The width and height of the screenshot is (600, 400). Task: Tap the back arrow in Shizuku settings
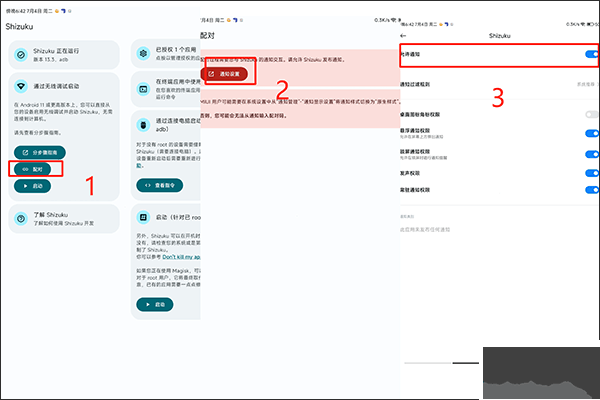[404, 34]
